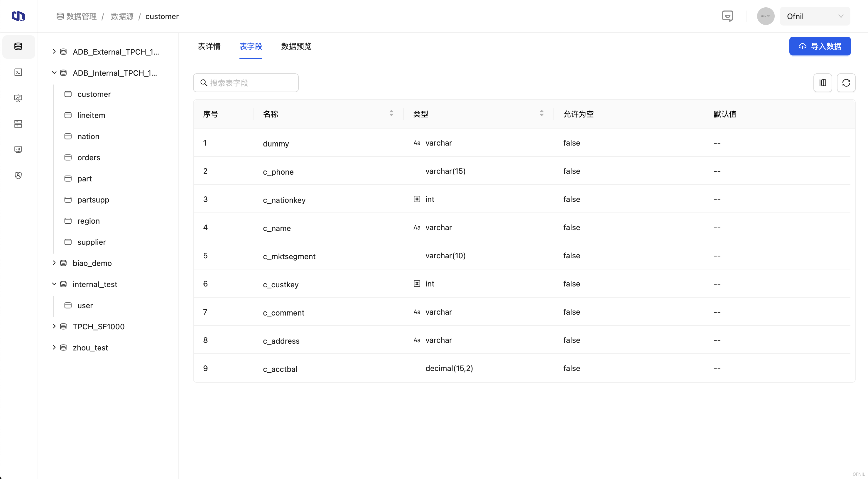Click the column settings icon button
Image resolution: width=868 pixels, height=479 pixels.
click(x=823, y=82)
